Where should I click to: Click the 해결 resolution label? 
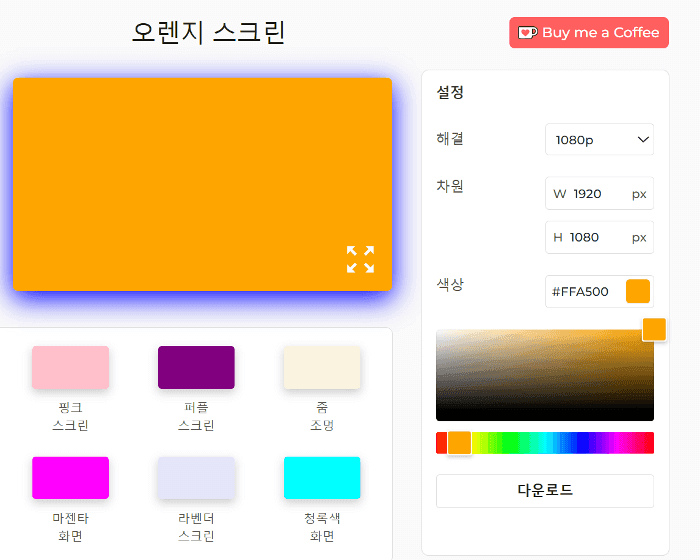tap(450, 139)
